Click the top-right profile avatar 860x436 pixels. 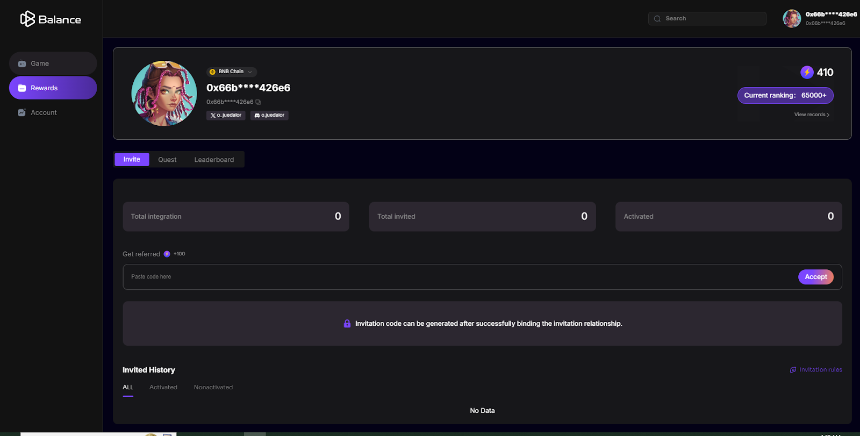tap(791, 19)
